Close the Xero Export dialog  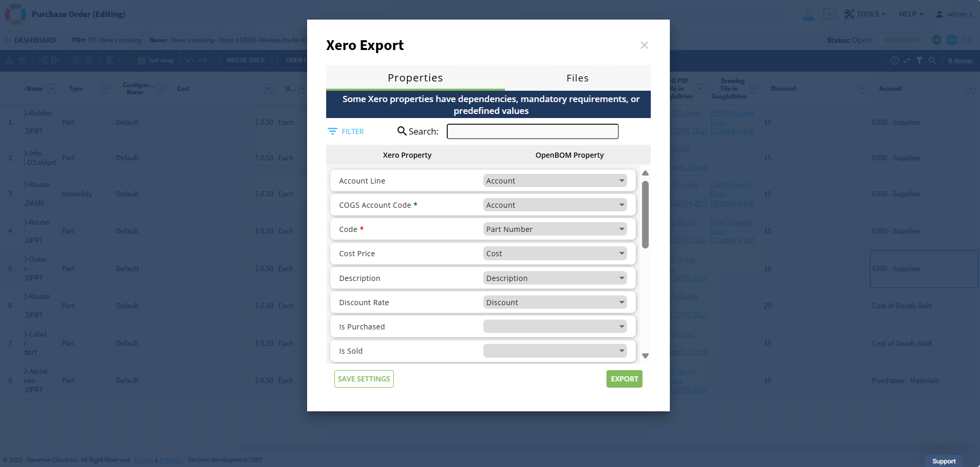pos(644,45)
